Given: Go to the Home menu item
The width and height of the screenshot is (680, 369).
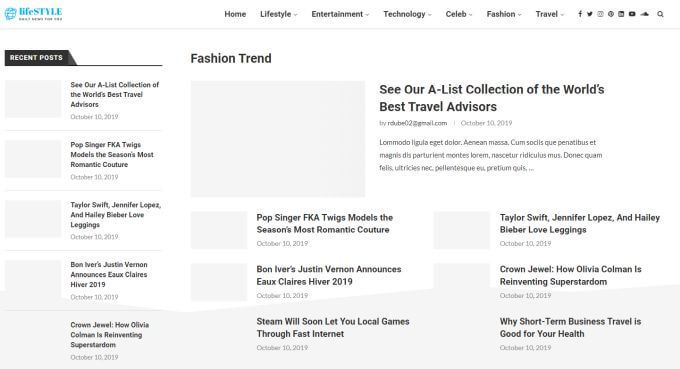Looking at the screenshot, I should click(235, 14).
